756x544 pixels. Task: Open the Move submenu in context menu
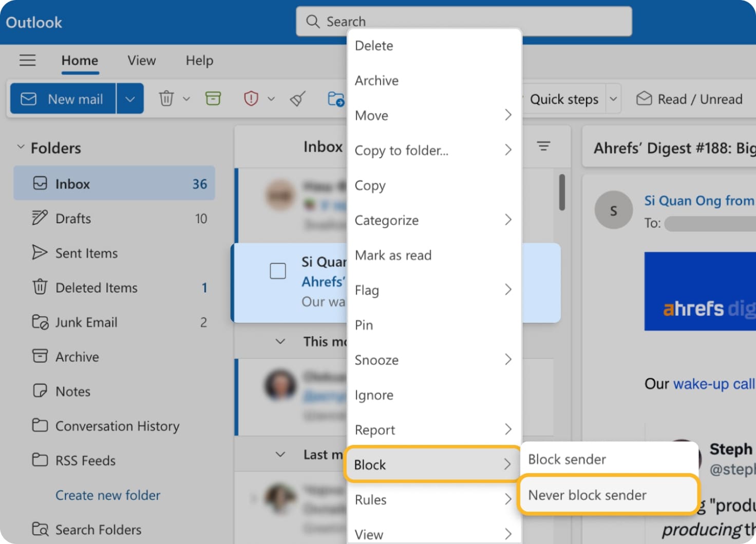[434, 115]
